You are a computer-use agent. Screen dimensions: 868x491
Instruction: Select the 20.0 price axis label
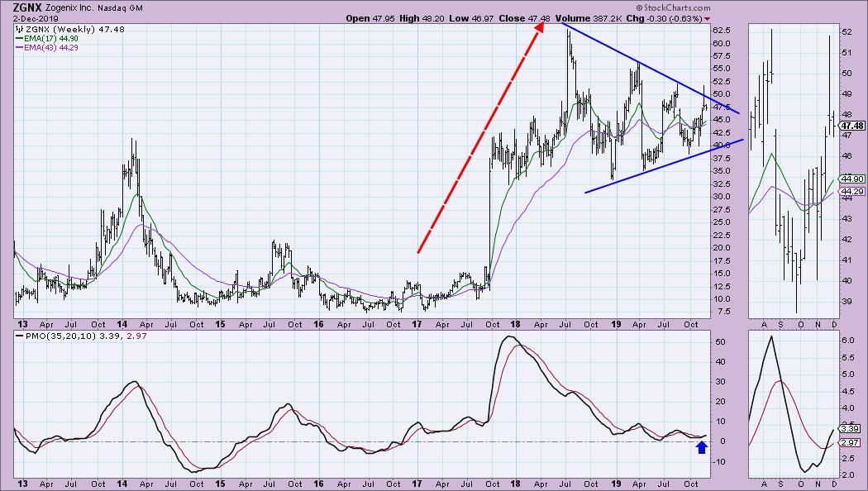(722, 248)
